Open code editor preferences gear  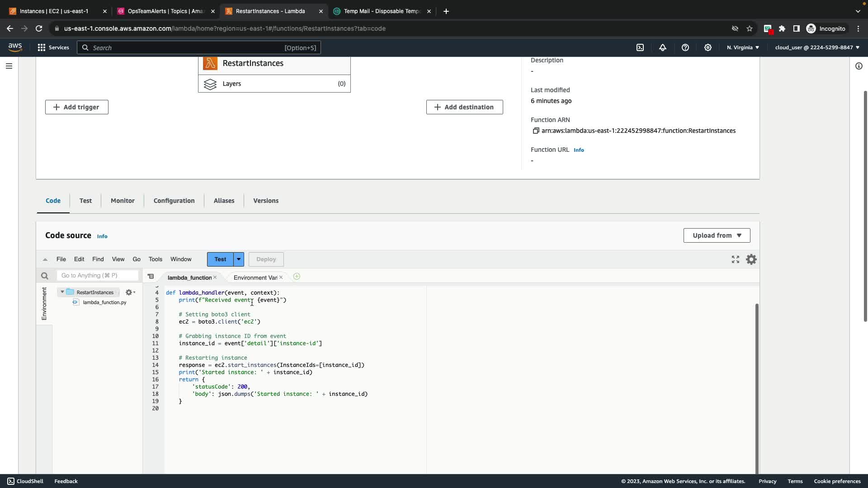751,259
